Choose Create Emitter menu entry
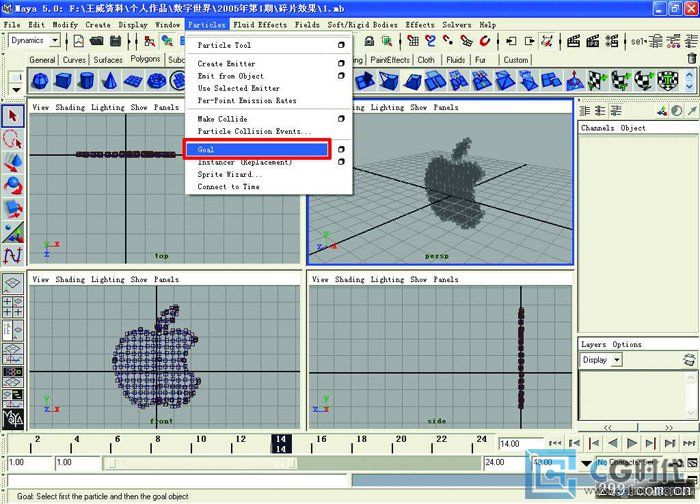The image size is (700, 504). (226, 64)
